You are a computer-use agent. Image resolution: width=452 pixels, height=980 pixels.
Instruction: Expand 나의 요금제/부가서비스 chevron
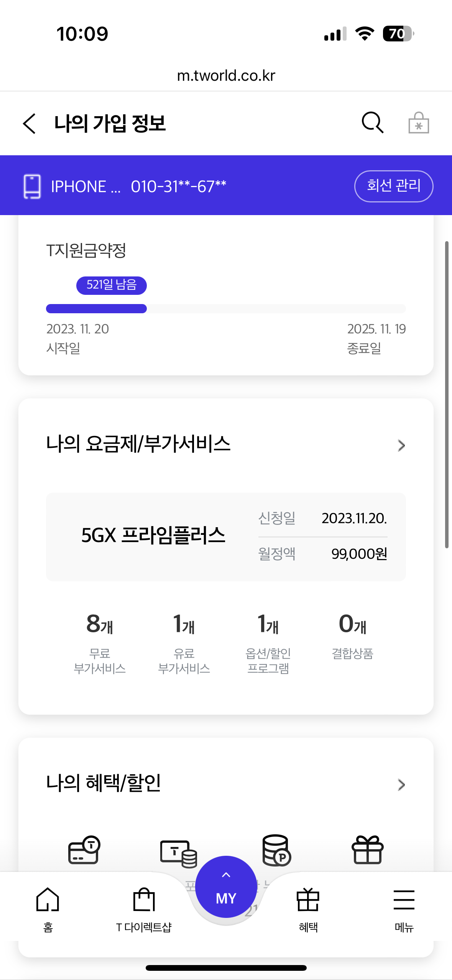401,445
